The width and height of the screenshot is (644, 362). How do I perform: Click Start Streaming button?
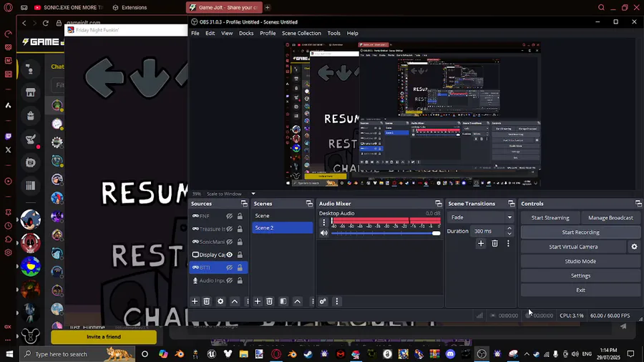550,218
